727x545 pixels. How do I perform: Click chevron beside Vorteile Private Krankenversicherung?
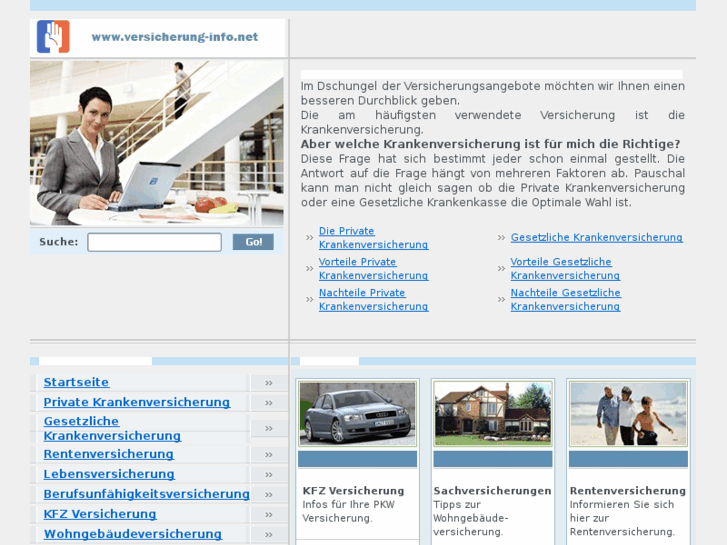tap(310, 269)
